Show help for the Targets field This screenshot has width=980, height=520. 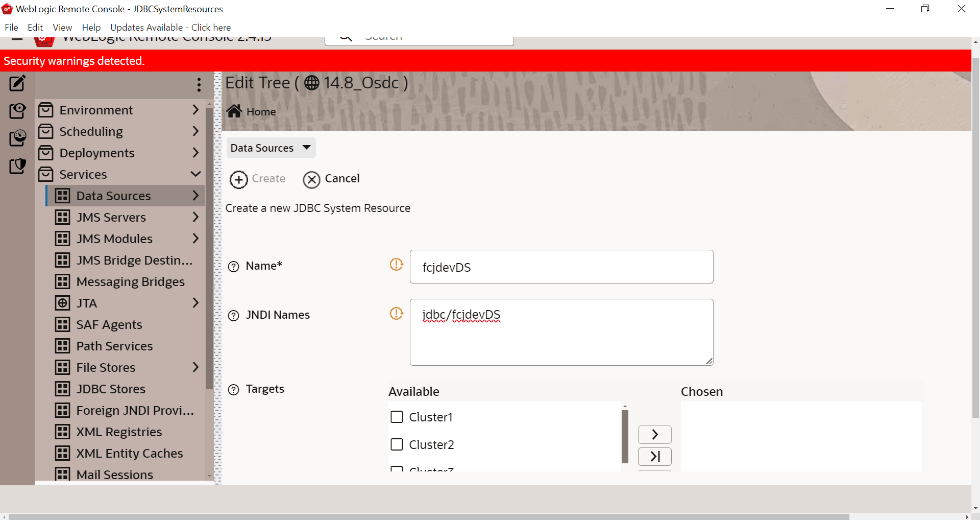click(x=233, y=390)
